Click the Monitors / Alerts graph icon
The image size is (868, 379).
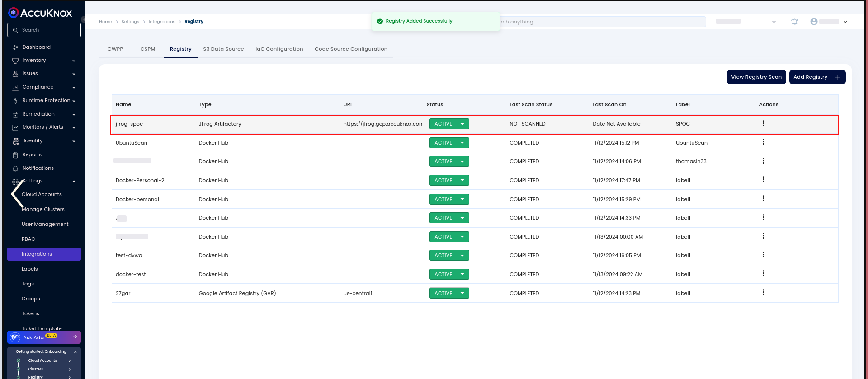(15, 127)
